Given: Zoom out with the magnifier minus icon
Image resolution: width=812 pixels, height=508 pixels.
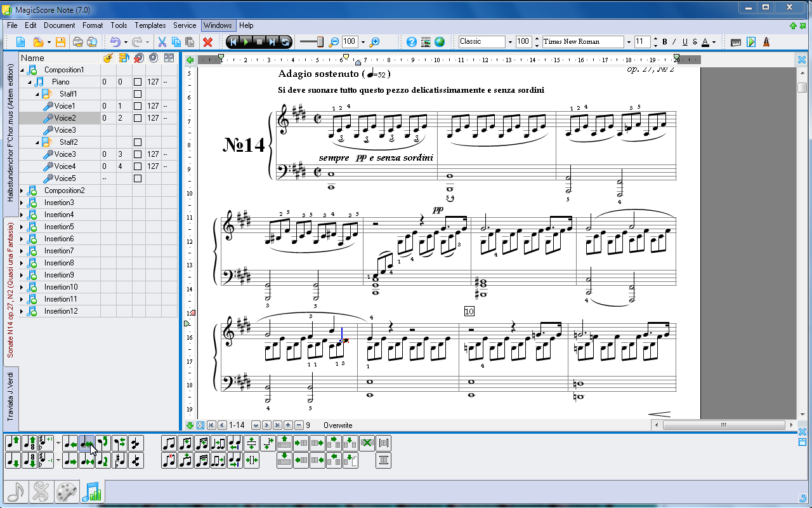Looking at the screenshot, I should (x=334, y=42).
